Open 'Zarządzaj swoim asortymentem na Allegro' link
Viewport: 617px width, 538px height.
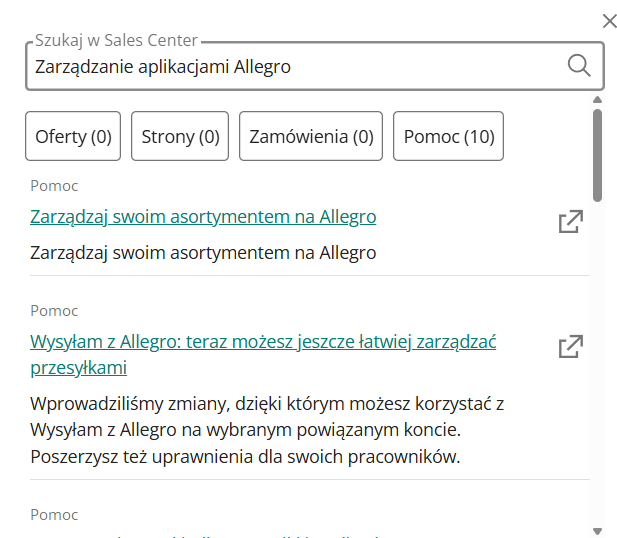tap(203, 217)
